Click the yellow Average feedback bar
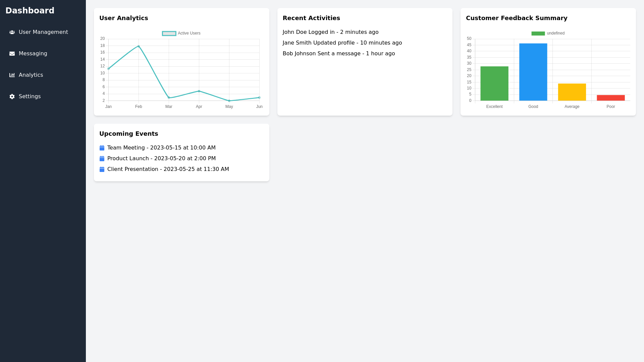 coord(572,92)
